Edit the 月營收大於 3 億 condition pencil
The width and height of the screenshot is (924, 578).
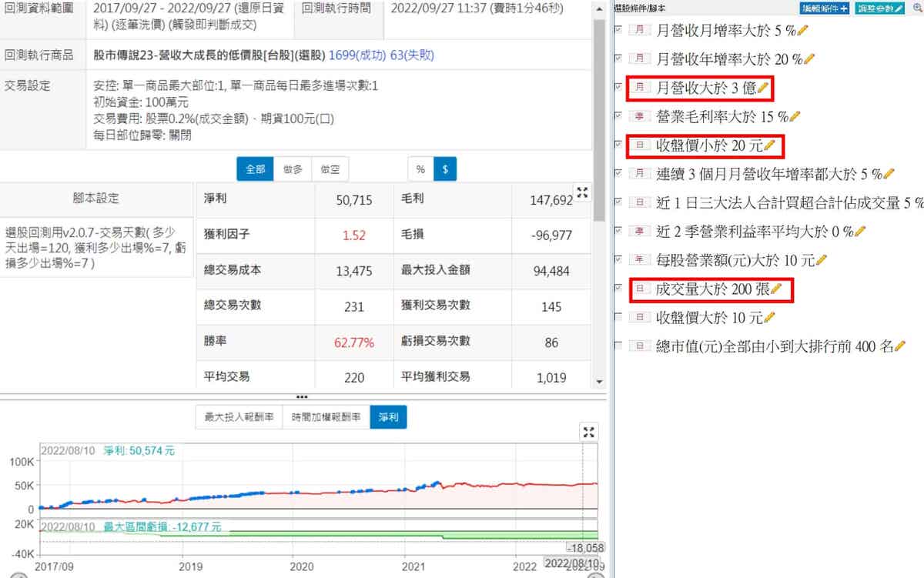coord(762,88)
